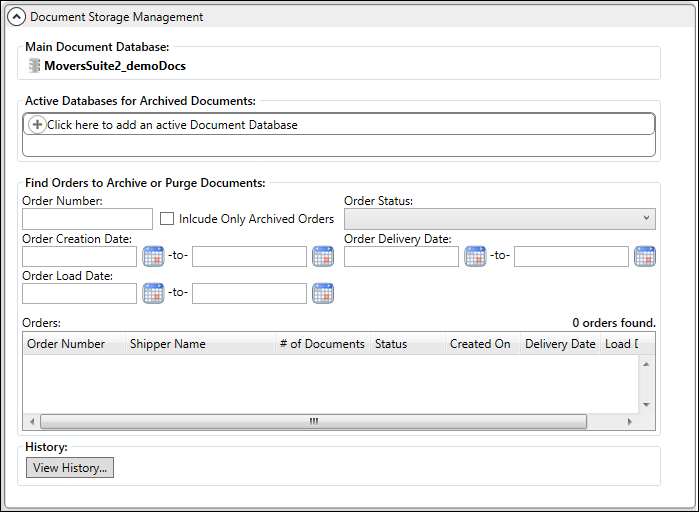
Task: Click the Orders grid scroll right arrow
Action: [629, 422]
